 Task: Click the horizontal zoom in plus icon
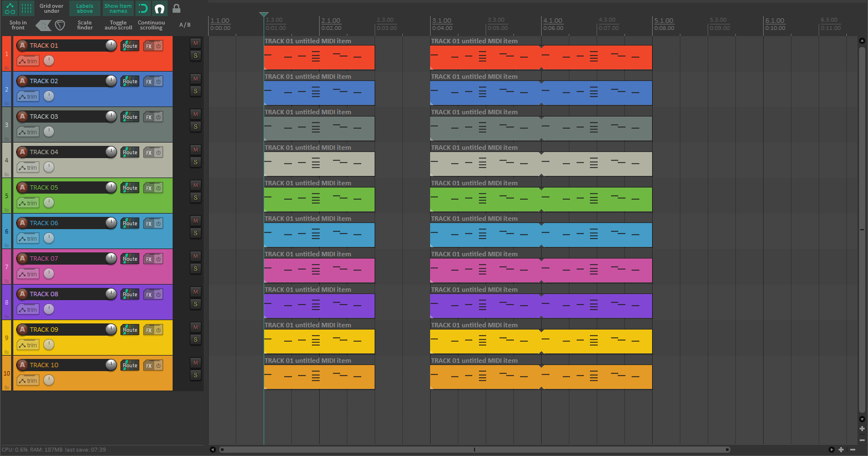click(841, 449)
